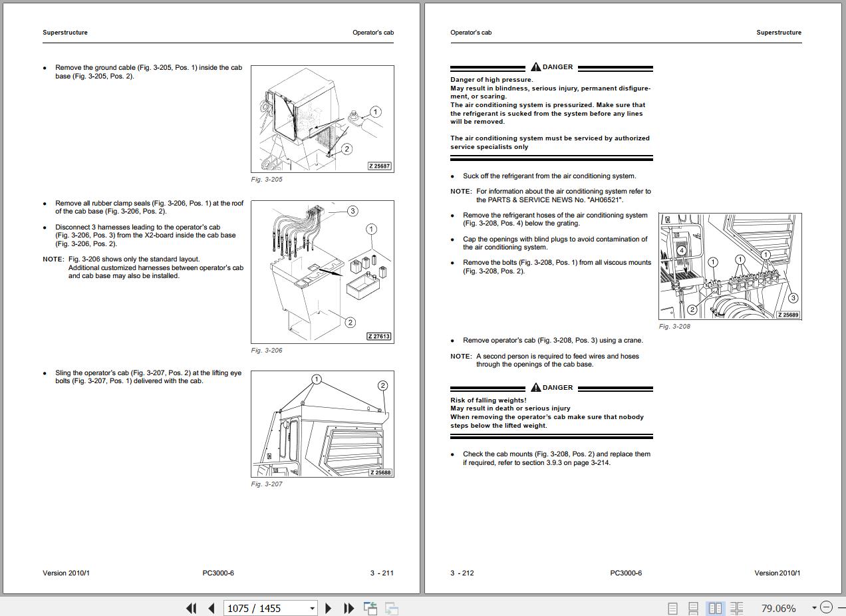The image size is (846, 616).
Task: Go to the first page
Action: click(191, 608)
